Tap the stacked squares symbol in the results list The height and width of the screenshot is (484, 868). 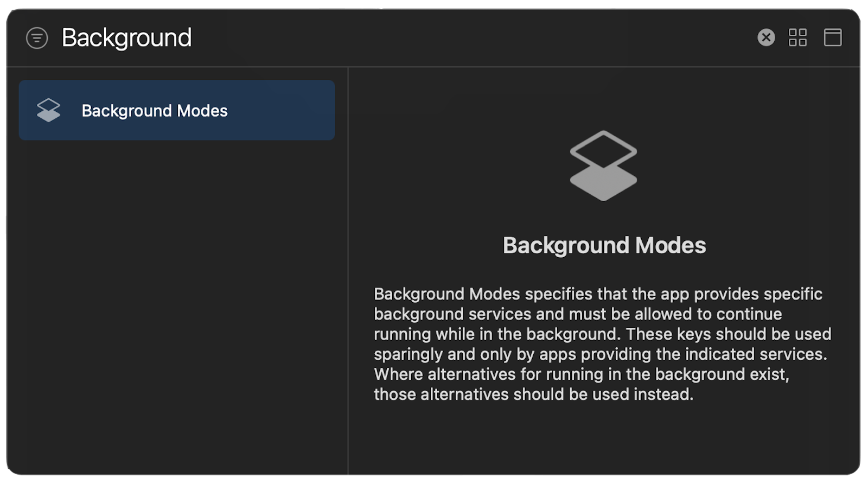(48, 110)
